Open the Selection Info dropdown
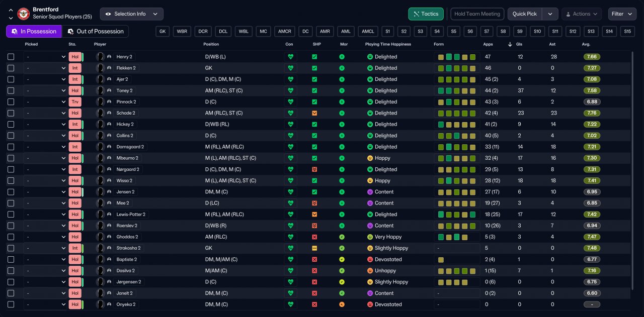The height and width of the screenshot is (317, 644). (x=131, y=14)
